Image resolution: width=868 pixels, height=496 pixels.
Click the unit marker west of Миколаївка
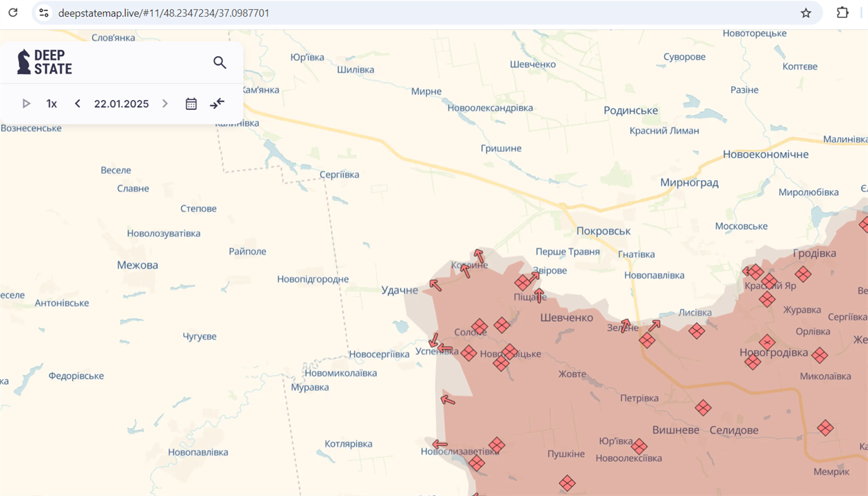[819, 356]
